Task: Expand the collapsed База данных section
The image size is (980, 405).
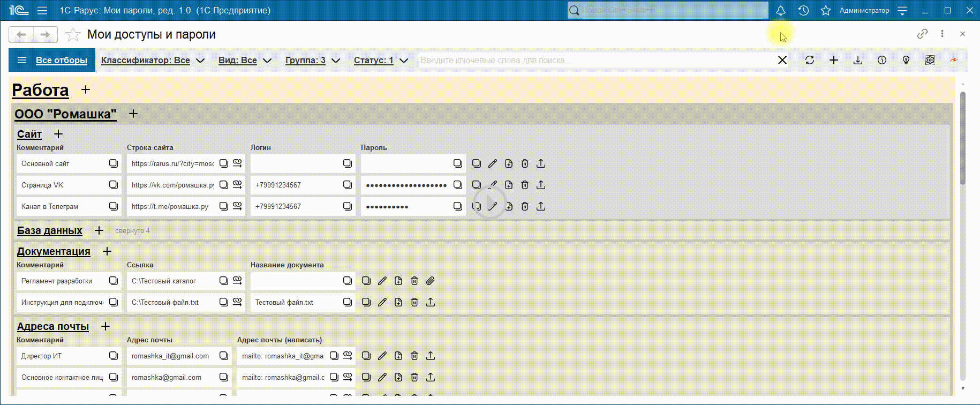Action: tap(50, 230)
